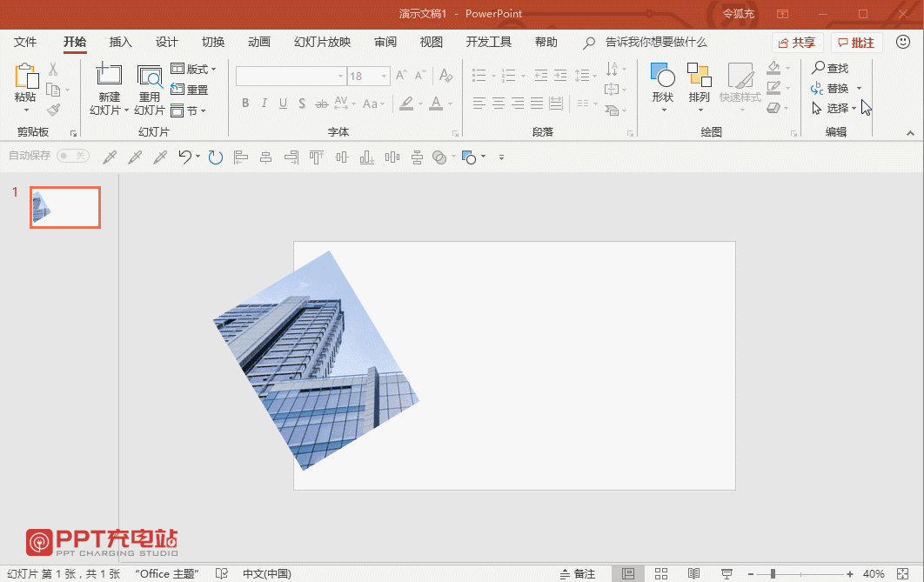The image size is (924, 582).
Task: Click the Align Left icon in quick toolbar
Action: 240,157
